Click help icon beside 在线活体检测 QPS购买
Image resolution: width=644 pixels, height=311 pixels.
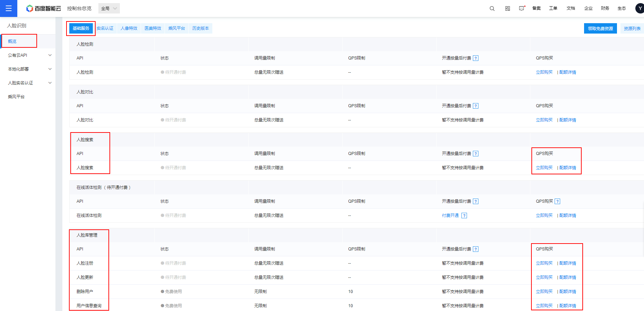pos(557,201)
